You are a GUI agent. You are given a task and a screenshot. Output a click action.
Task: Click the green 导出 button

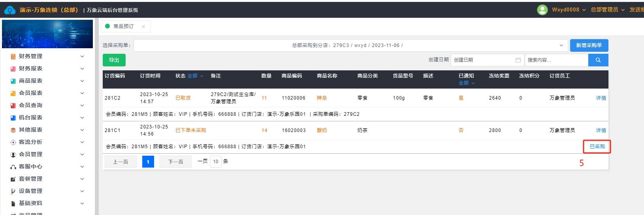click(x=114, y=60)
